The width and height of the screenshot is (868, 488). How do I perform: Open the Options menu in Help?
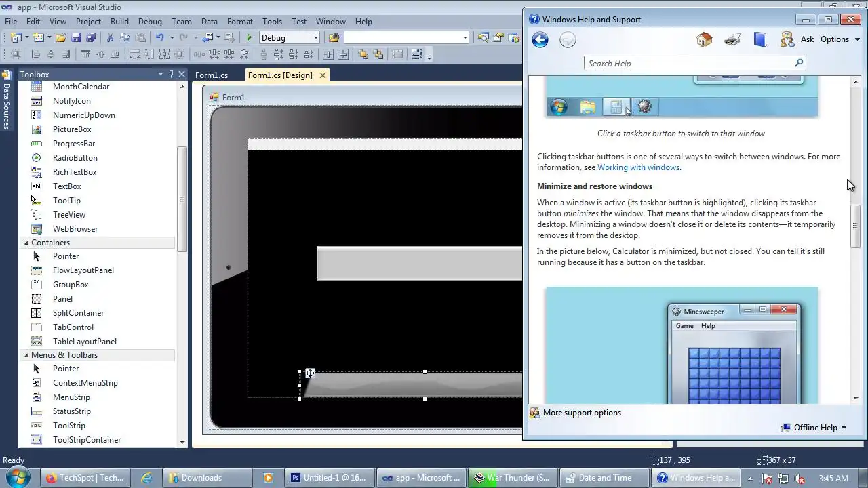(x=840, y=39)
